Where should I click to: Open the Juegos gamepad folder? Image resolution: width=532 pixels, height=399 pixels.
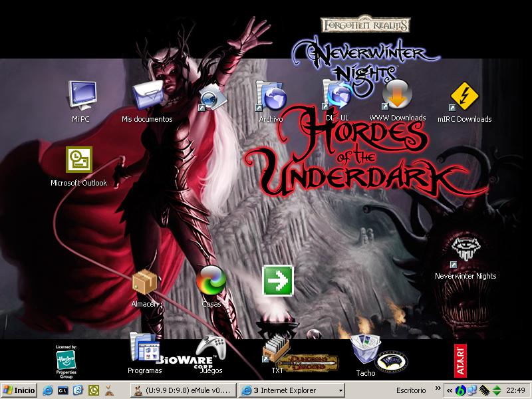pyautogui.click(x=211, y=349)
